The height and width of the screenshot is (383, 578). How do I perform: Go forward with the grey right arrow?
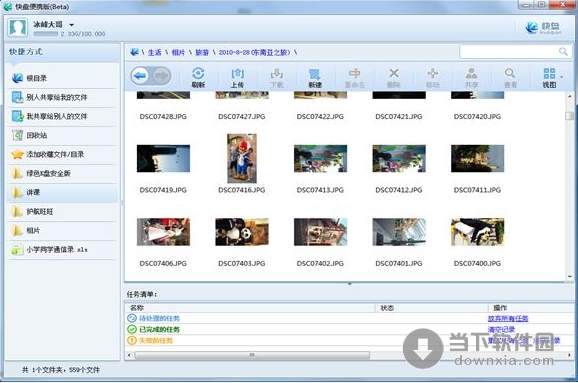click(161, 76)
